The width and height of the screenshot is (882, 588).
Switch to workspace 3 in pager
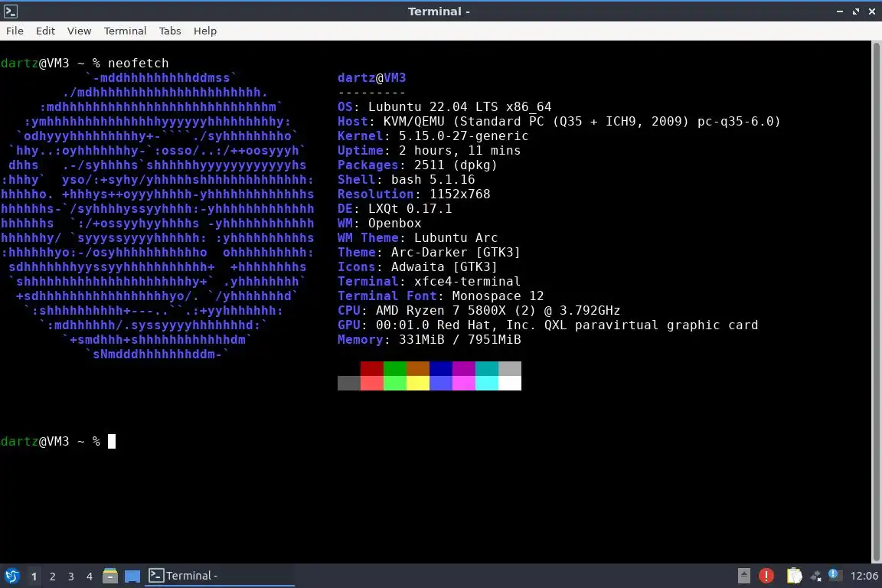pyautogui.click(x=71, y=577)
